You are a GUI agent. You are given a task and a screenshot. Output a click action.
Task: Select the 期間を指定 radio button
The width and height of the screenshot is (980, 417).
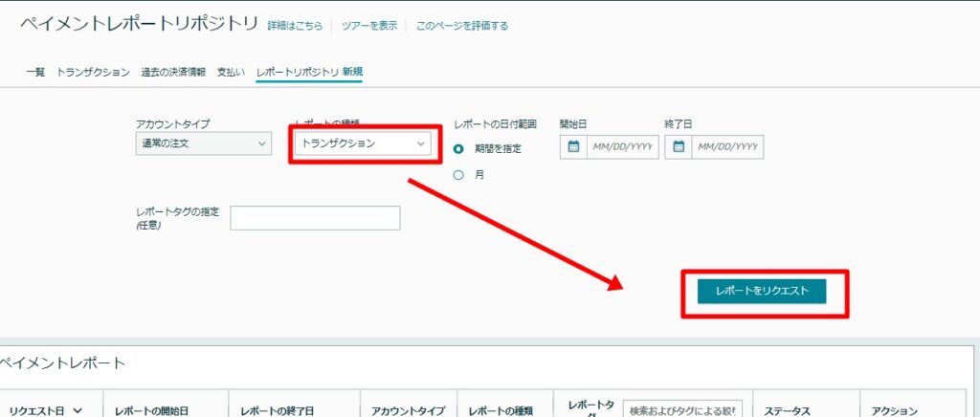tap(458, 149)
